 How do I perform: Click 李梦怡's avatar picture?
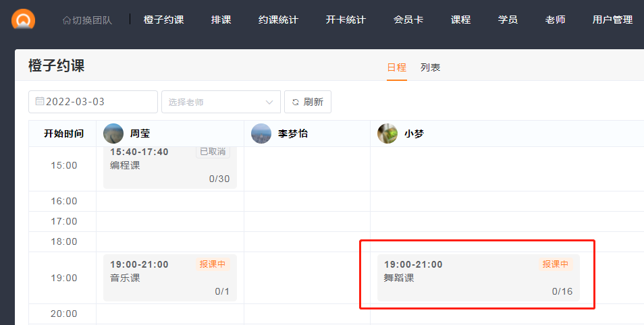click(261, 134)
